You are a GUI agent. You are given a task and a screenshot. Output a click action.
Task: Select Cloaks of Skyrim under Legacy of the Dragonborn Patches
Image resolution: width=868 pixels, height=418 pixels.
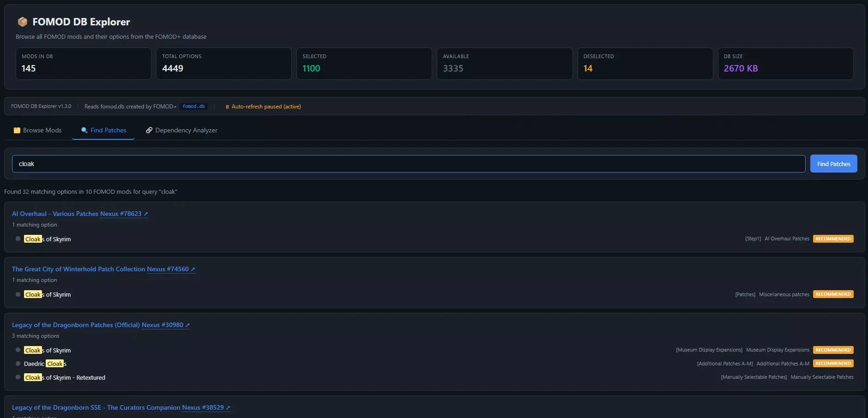(48, 350)
